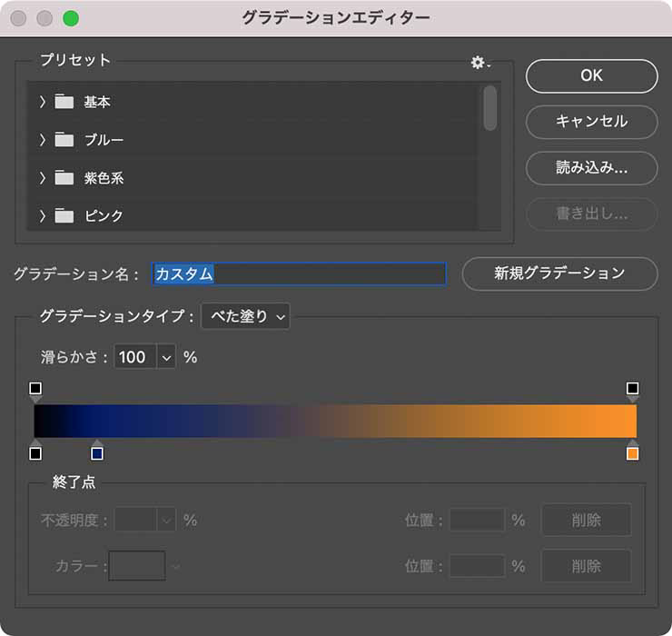Select the orange color stop at right end

point(633,452)
